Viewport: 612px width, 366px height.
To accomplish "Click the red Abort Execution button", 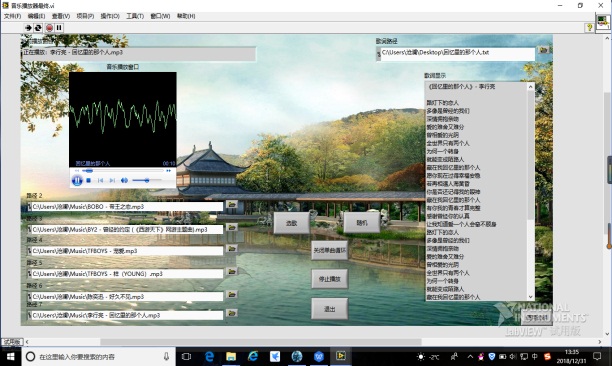I will click(49, 28).
